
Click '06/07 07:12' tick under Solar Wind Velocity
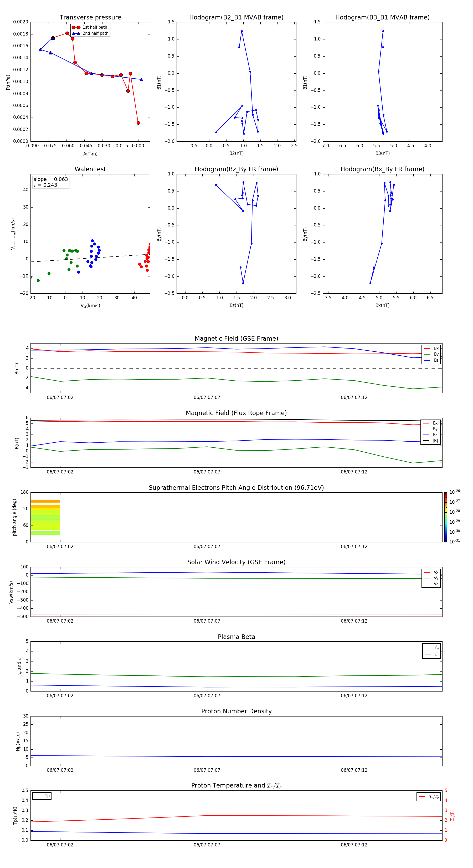[354, 621]
